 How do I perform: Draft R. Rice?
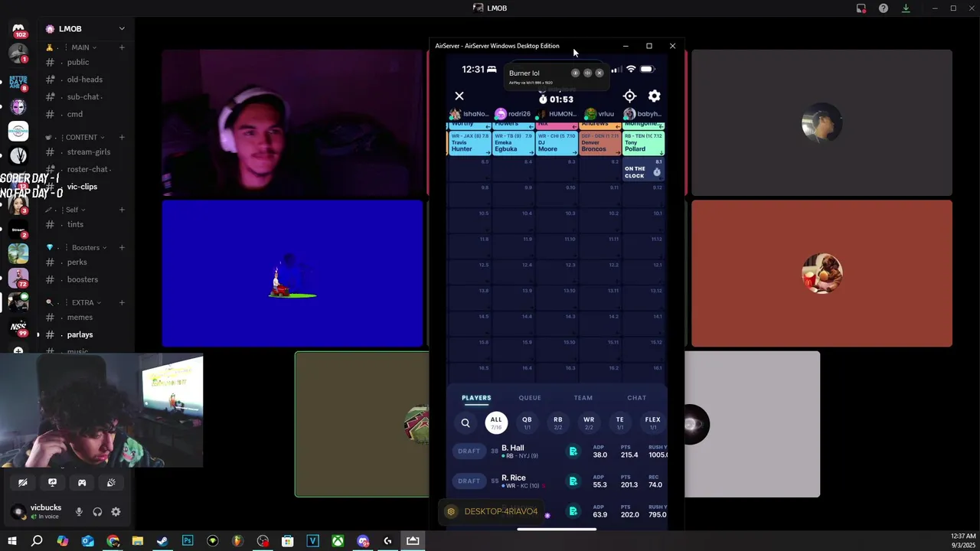tap(469, 481)
